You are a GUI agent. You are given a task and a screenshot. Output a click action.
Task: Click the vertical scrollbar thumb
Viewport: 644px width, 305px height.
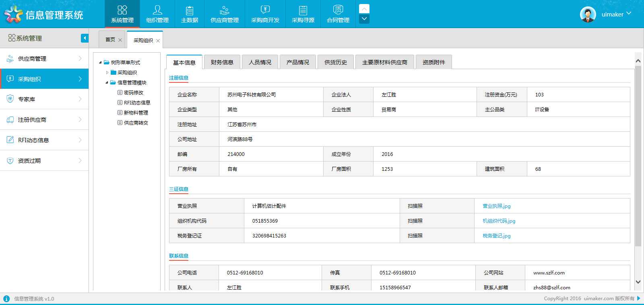coord(638,156)
